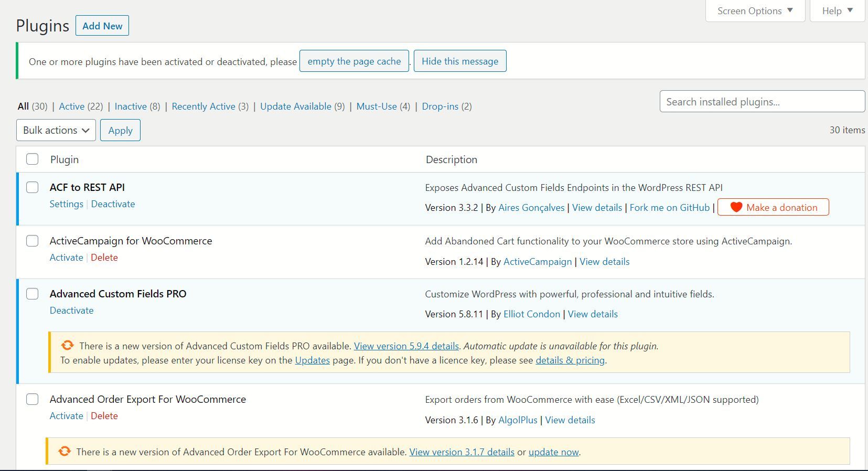Click Version 3.1.6 text
The height and width of the screenshot is (471, 868).
tap(452, 420)
